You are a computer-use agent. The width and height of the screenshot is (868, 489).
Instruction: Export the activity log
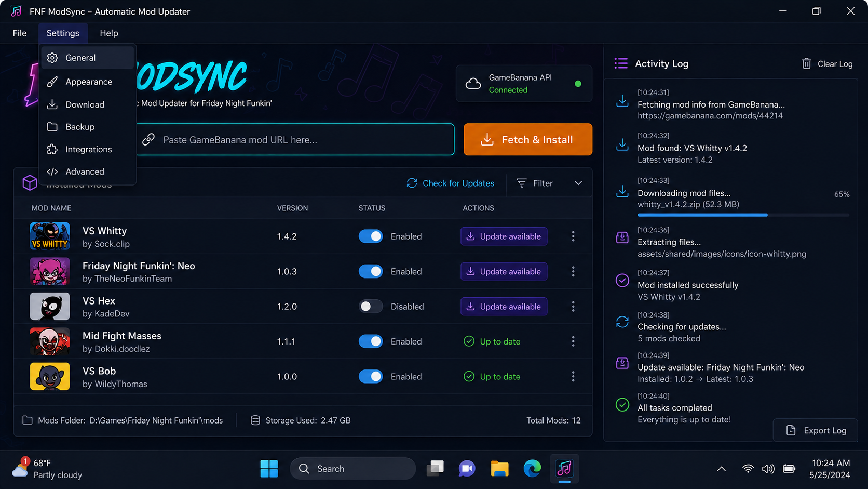pyautogui.click(x=815, y=430)
